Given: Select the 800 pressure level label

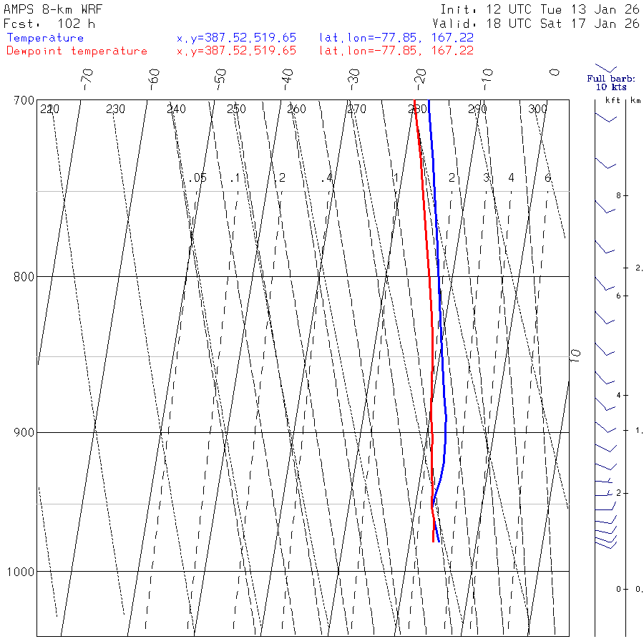Looking at the screenshot, I should 24,277.
